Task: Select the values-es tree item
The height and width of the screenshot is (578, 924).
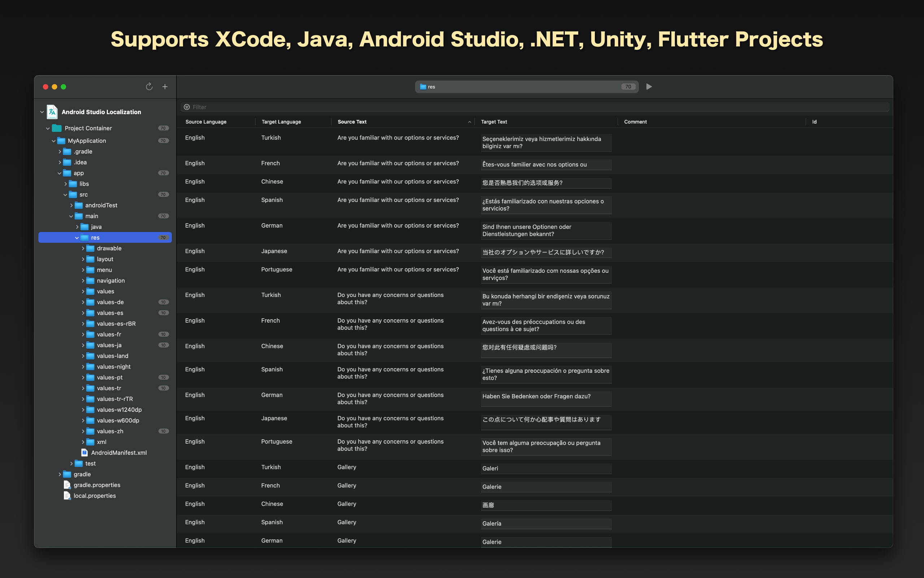Action: [105, 313]
